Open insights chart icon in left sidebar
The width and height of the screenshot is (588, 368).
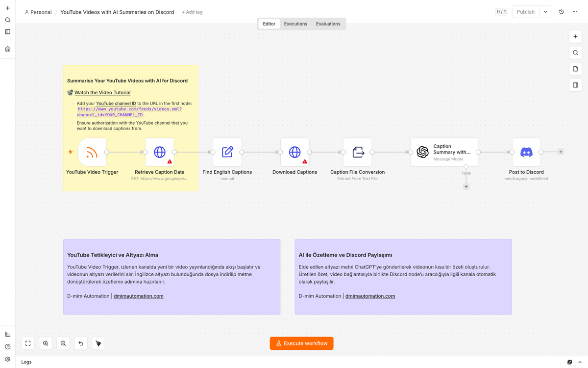click(x=7, y=334)
